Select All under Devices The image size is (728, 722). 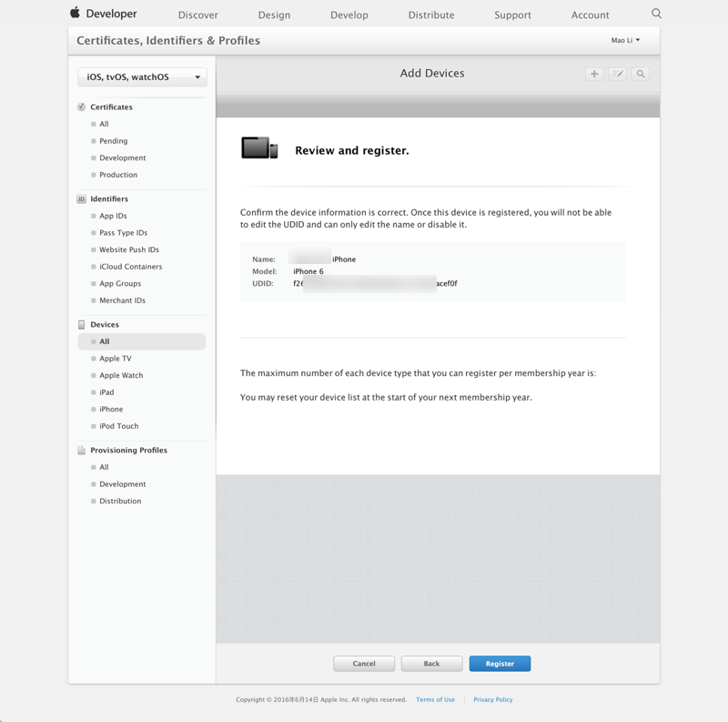(142, 341)
